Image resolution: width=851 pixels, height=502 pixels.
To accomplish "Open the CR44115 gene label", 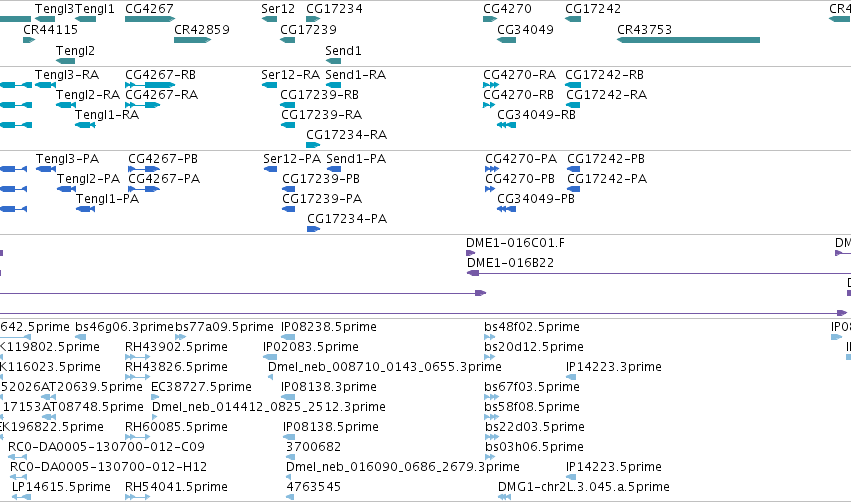I will [50, 29].
